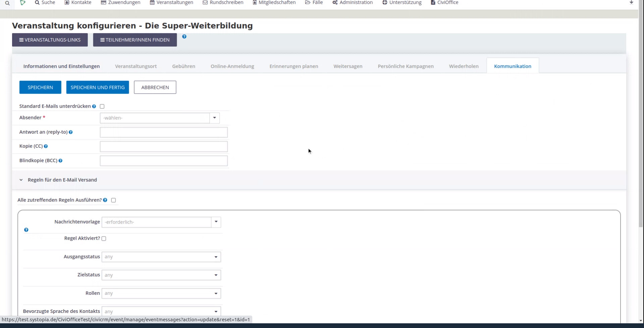Open the Veranstaltungs-Links button menu
This screenshot has width=644, height=328.
coord(50,40)
